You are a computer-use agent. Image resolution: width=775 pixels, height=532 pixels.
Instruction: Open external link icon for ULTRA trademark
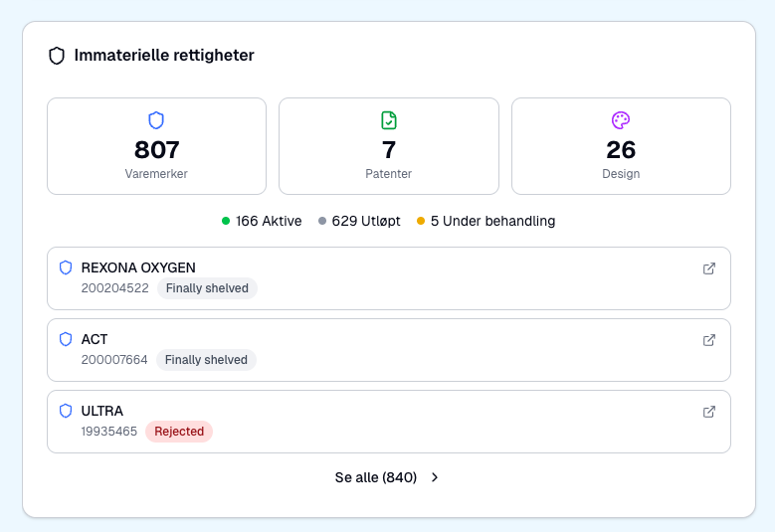pos(709,412)
